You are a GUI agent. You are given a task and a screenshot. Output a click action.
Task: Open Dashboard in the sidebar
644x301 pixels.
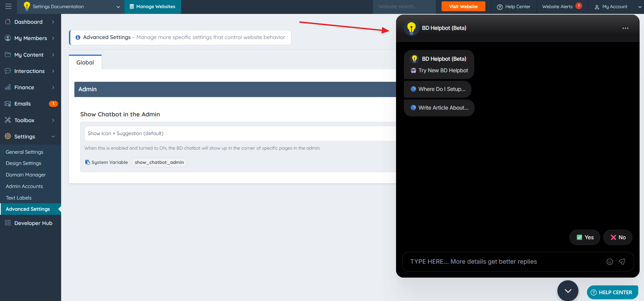29,22
